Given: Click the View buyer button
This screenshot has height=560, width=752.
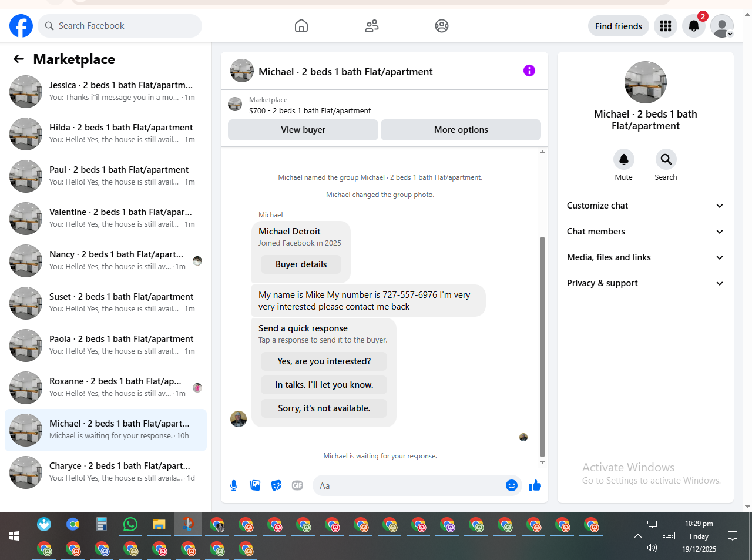Looking at the screenshot, I should pos(303,130).
